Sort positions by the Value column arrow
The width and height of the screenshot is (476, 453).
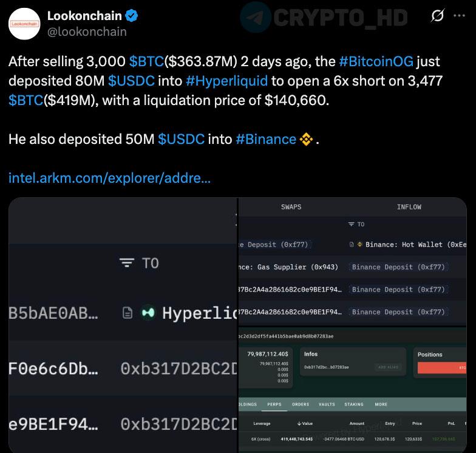[x=300, y=423]
